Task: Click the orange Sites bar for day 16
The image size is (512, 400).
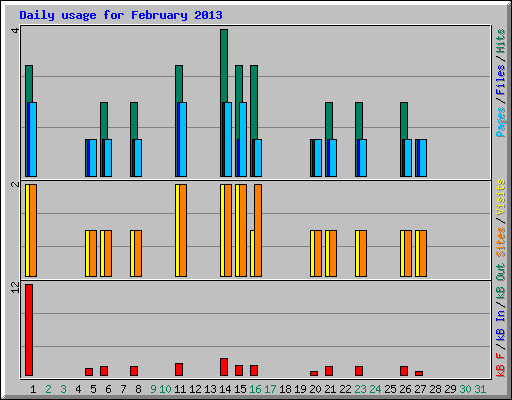Action: tap(258, 230)
